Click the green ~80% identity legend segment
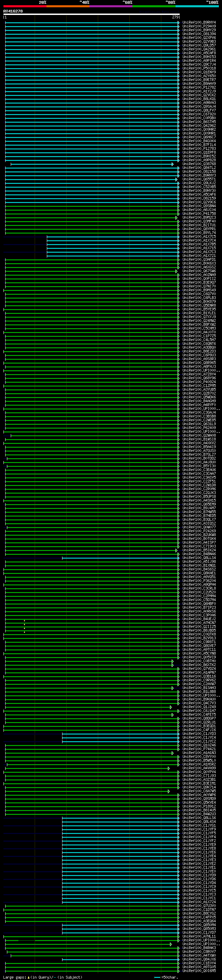 point(154,6)
